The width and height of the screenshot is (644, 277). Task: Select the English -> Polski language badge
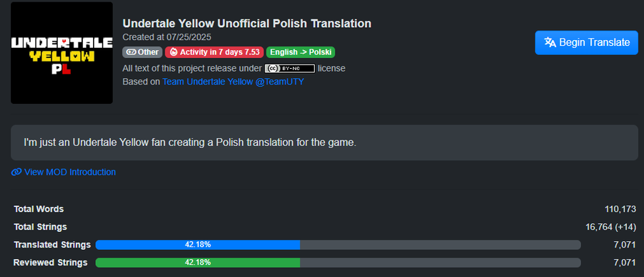click(x=301, y=52)
